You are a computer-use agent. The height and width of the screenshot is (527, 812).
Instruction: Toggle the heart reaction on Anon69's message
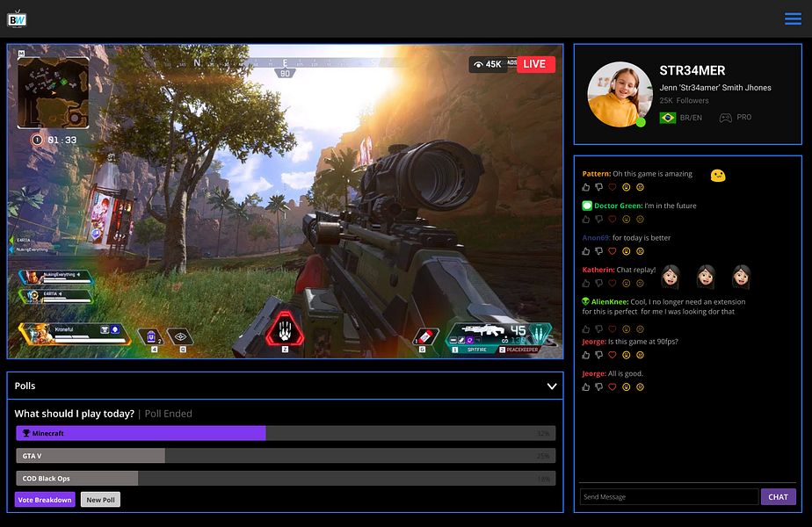tap(612, 252)
